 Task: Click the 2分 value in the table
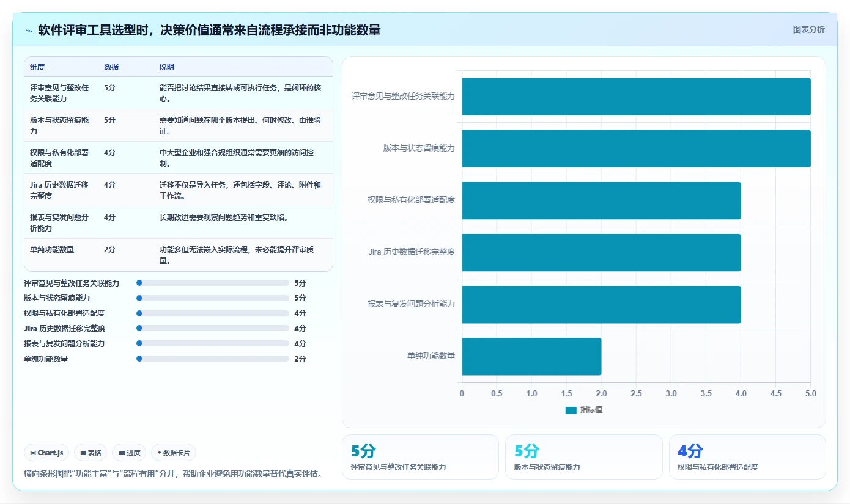(109, 249)
